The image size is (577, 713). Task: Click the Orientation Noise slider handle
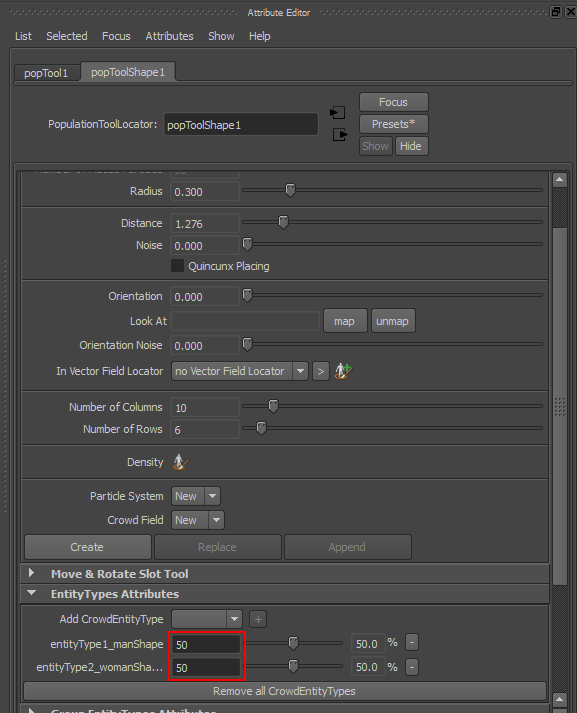click(x=247, y=344)
